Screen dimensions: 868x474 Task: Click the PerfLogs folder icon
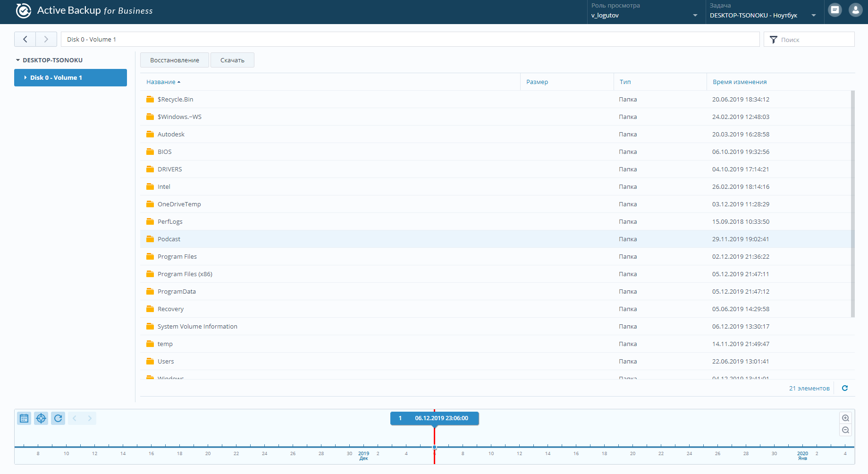point(150,221)
